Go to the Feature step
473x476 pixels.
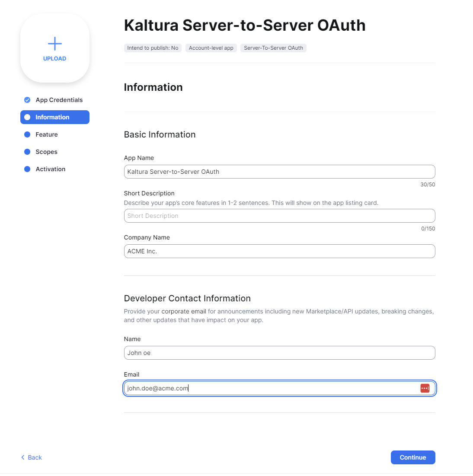(x=46, y=134)
